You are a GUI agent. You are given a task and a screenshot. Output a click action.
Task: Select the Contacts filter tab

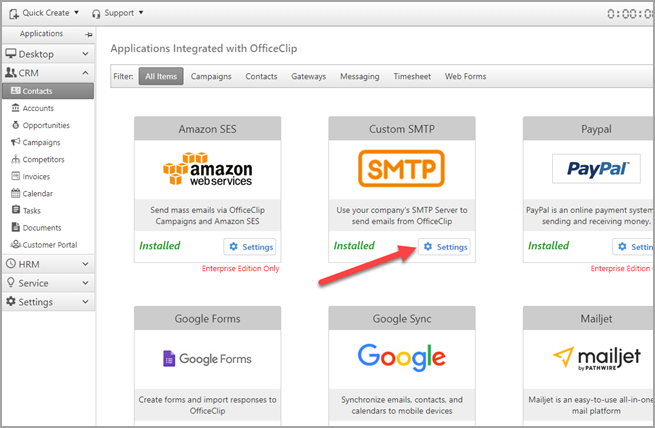[261, 76]
